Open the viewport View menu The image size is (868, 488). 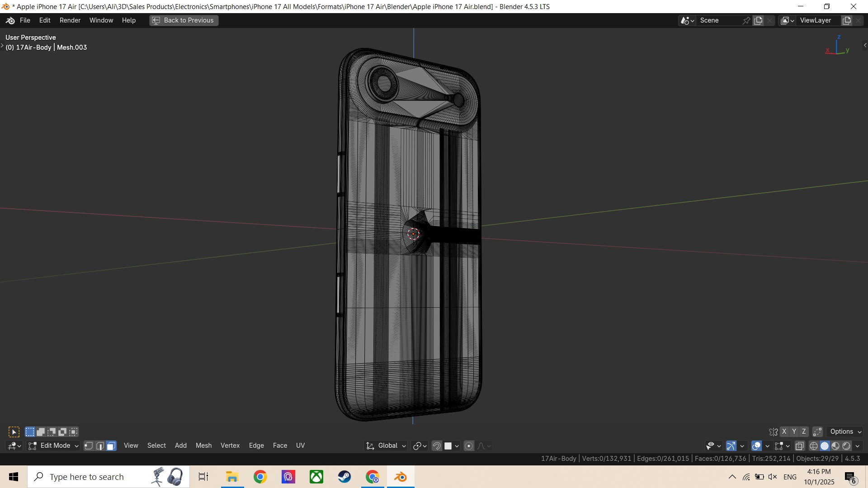pyautogui.click(x=131, y=446)
